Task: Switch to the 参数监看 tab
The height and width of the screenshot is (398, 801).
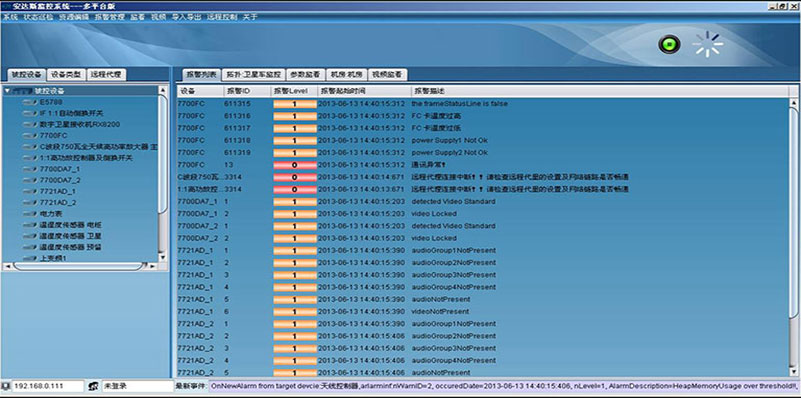Action: point(305,75)
